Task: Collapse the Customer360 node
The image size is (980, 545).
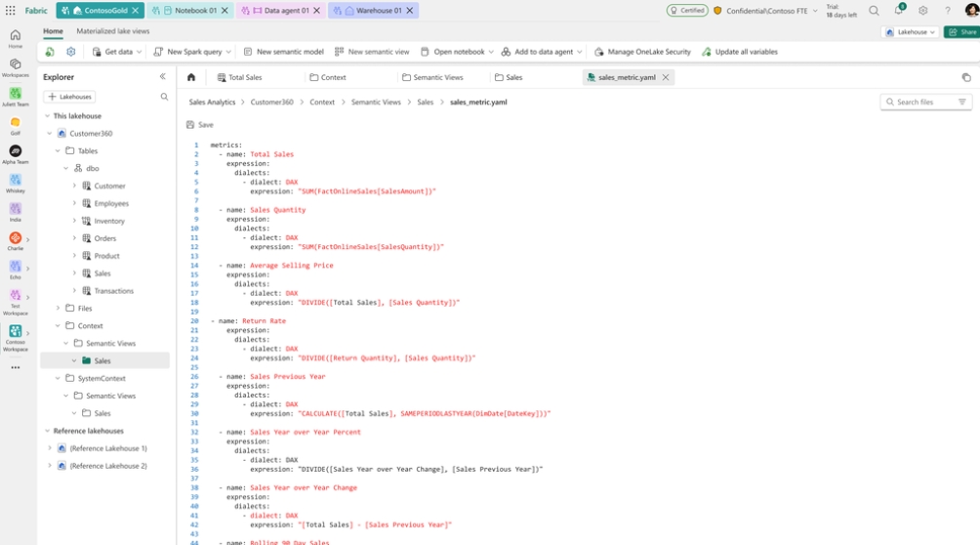Action: (x=50, y=133)
